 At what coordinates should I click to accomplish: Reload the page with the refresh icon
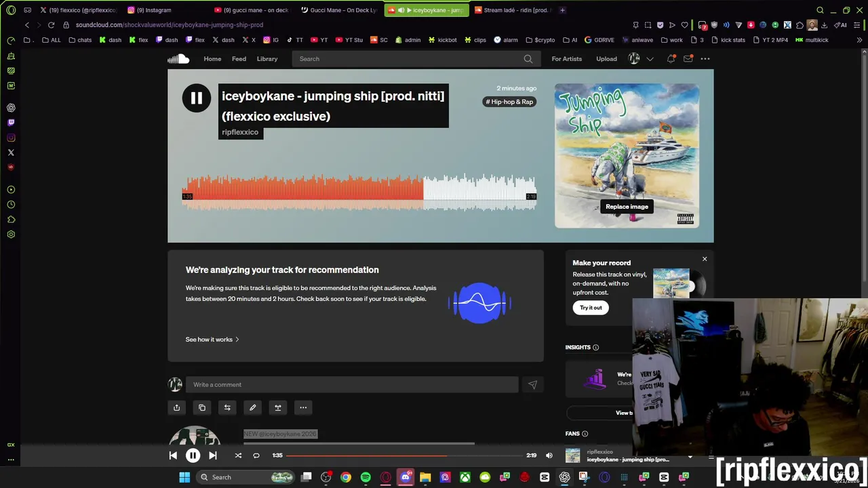pos(51,25)
